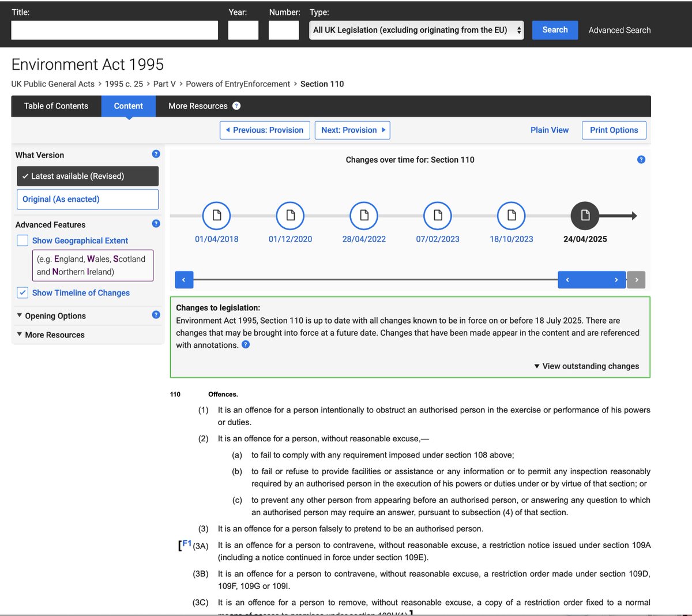Open 1995 c. 25 breadcrumb link
692x616 pixels.
click(124, 84)
